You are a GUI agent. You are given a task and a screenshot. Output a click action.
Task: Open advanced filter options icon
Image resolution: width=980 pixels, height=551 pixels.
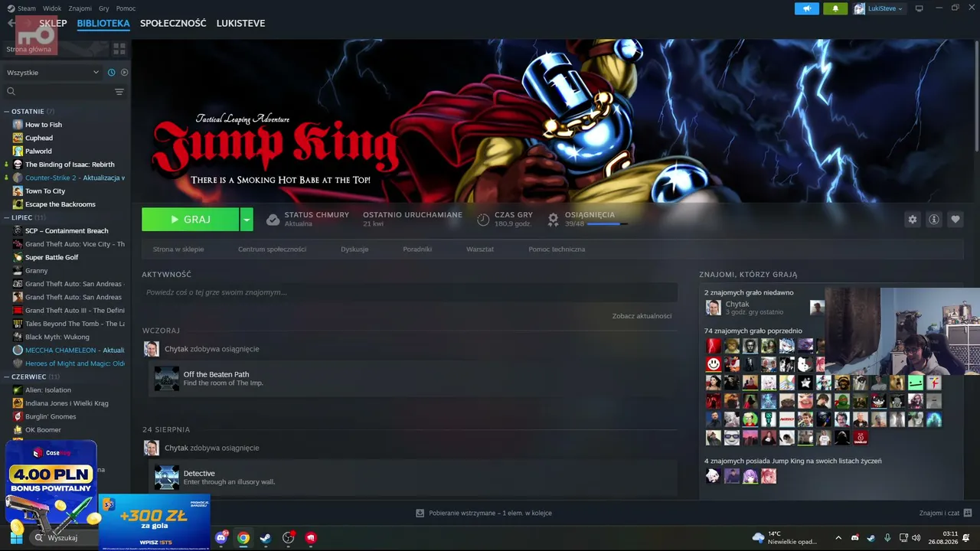tap(119, 91)
